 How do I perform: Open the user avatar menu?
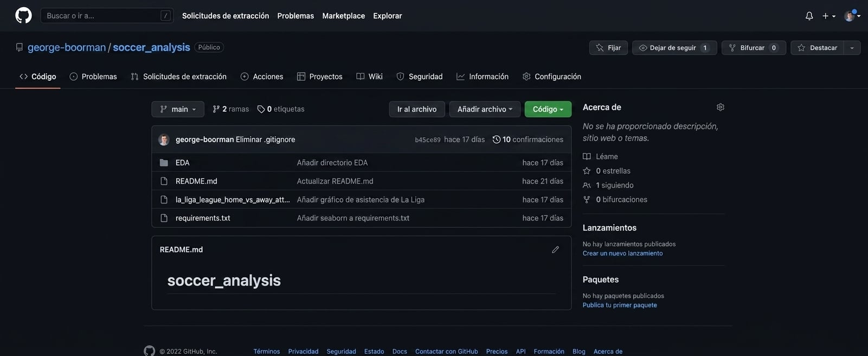coord(852,16)
